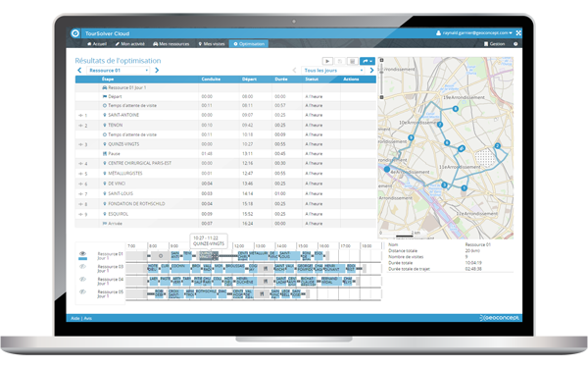
Task: Select the TENON step row
Action: (x=225, y=125)
